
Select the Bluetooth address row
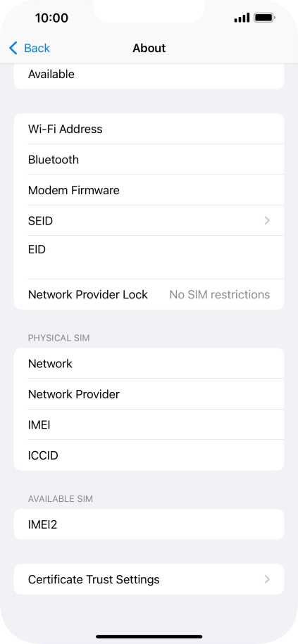tap(149, 159)
